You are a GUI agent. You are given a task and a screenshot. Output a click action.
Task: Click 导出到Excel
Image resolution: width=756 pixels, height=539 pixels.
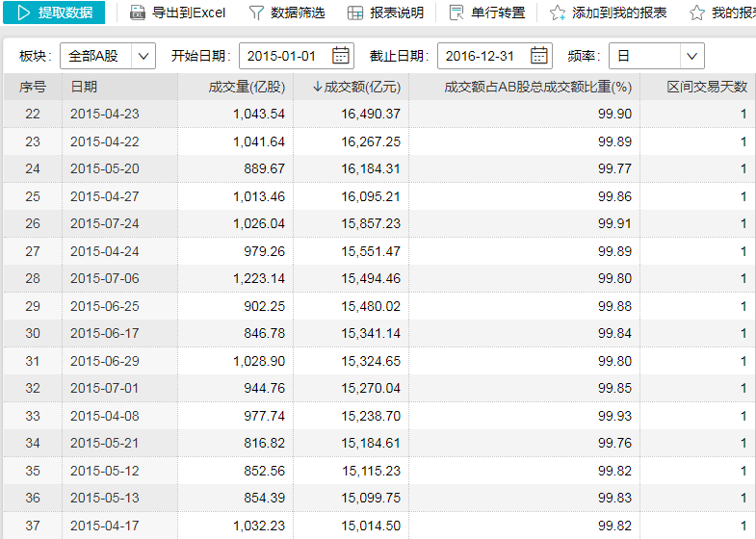coord(178,13)
